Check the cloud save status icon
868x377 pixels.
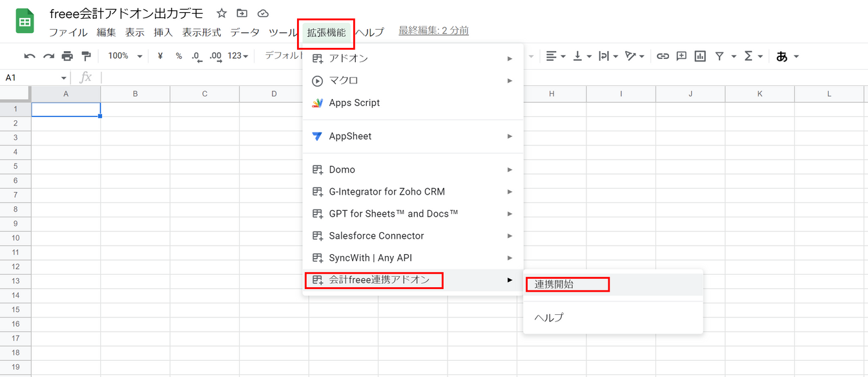263,14
